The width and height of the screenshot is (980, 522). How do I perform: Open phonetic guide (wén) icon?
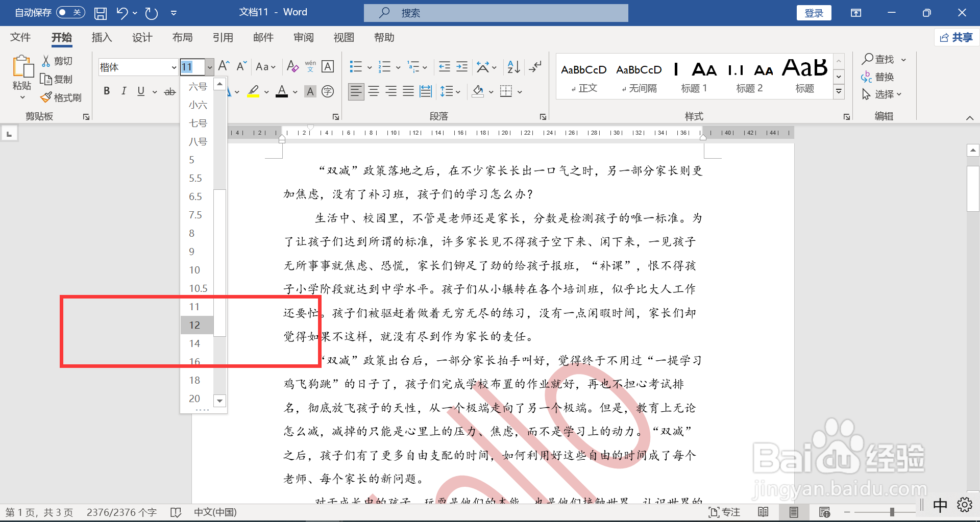(x=310, y=66)
